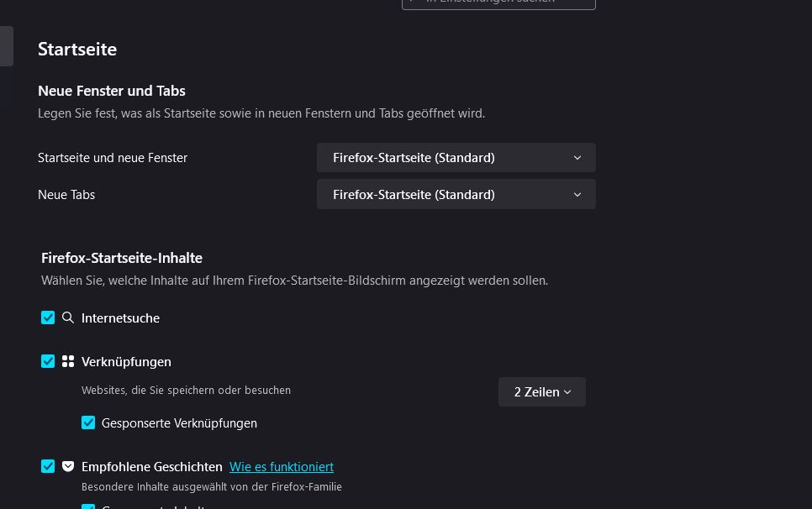Click the Firefox-Startseite-Inhalte heading

coord(122,258)
